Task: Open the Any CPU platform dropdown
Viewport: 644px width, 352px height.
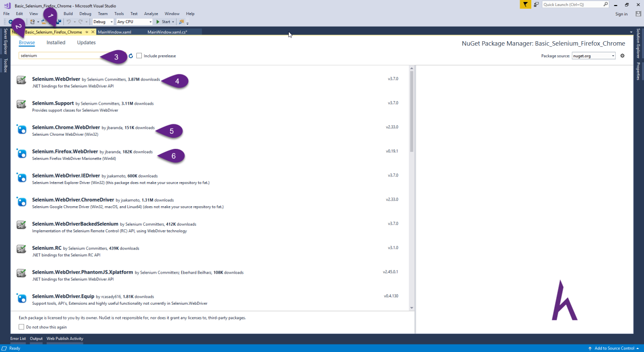Action: pos(134,22)
